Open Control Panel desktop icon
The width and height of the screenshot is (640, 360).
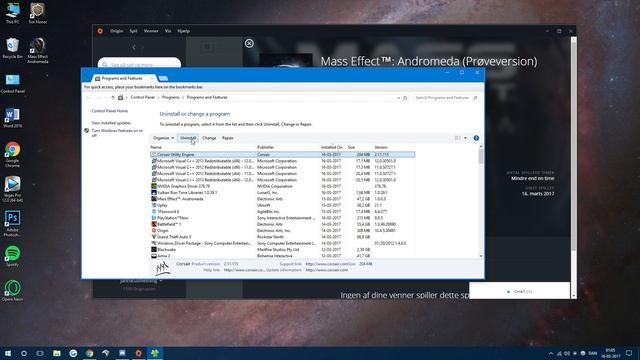pyautogui.click(x=12, y=83)
